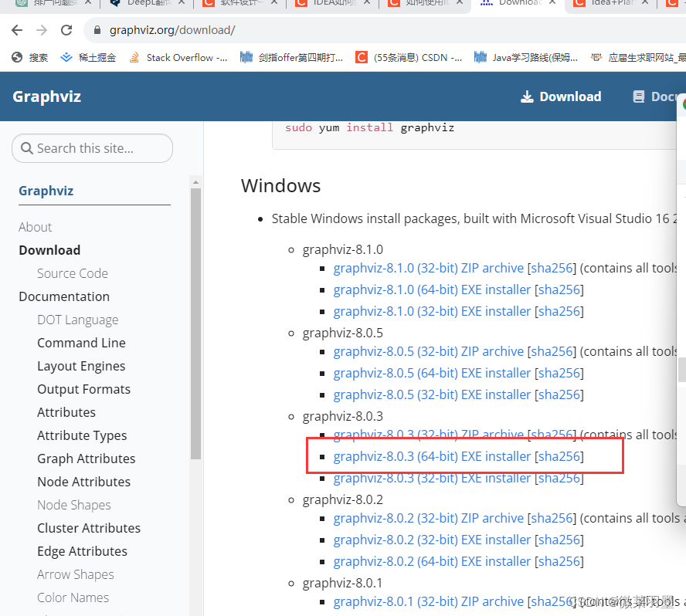686x616 pixels.
Task: Click the graphviz-8.0.5 version label
Action: 342,333
